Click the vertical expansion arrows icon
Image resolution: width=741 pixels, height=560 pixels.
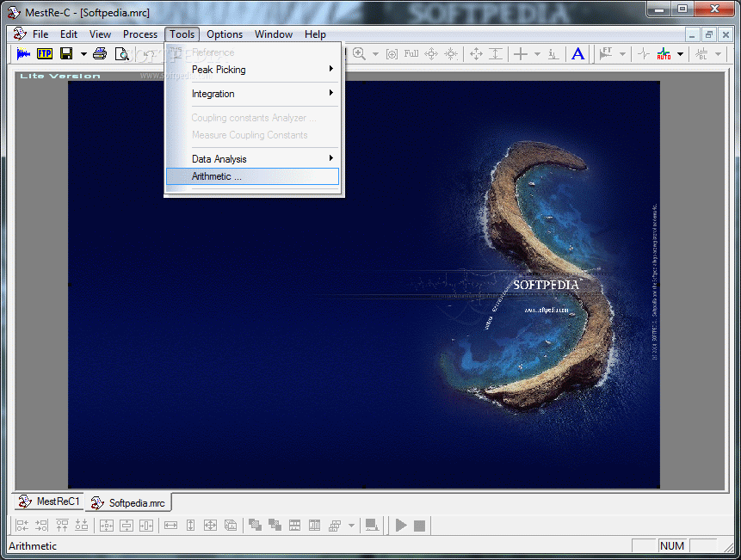495,54
